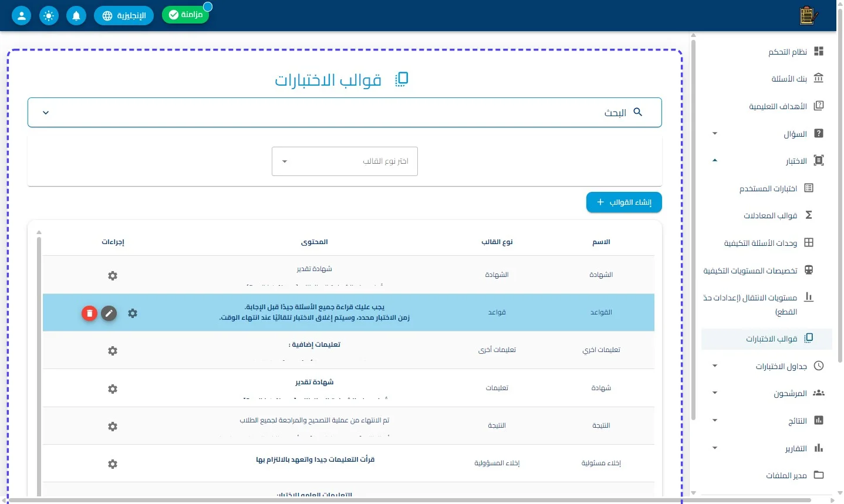Edit the القواعد template with pencil icon

click(109, 313)
